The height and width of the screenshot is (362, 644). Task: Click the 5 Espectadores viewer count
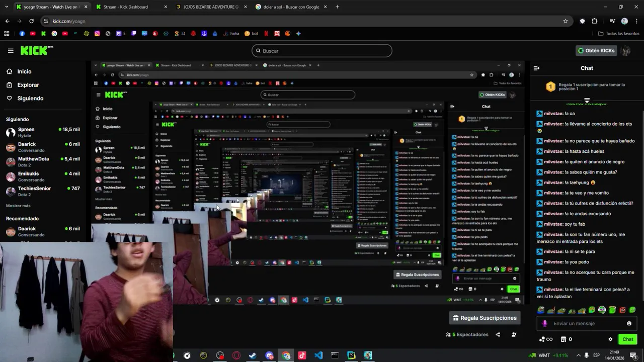pyautogui.click(x=467, y=334)
